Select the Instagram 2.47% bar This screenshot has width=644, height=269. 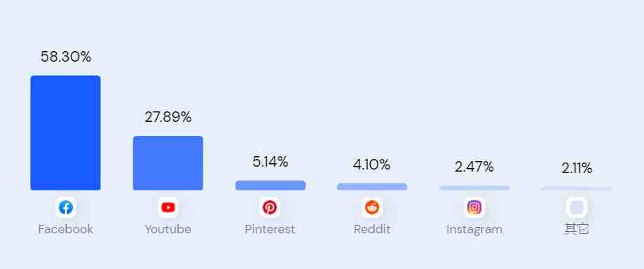(x=474, y=188)
